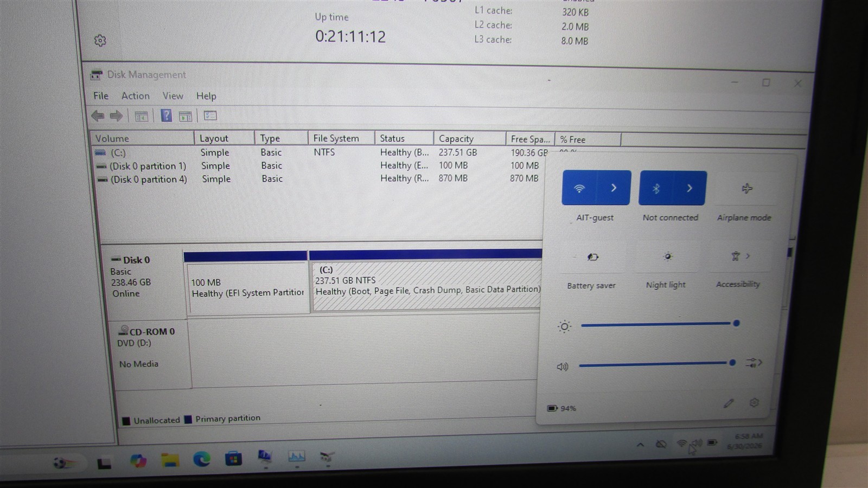Image resolution: width=868 pixels, height=488 pixels.
Task: Select the 100 MB EFI System Partition block
Action: point(247,288)
